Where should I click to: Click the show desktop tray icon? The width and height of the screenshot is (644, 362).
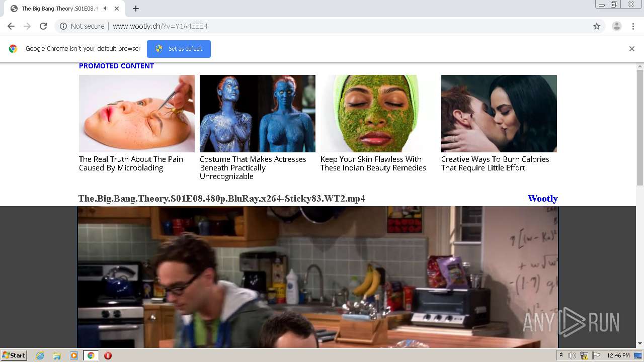(x=638, y=355)
